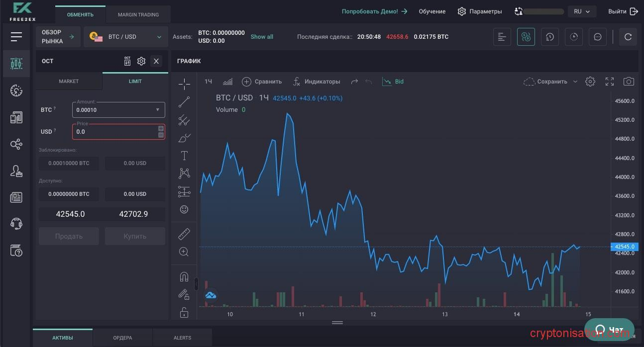Image resolution: width=644 pixels, height=347 pixels.
Task: Expand the Amount dropdown arrow
Action: click(x=158, y=110)
